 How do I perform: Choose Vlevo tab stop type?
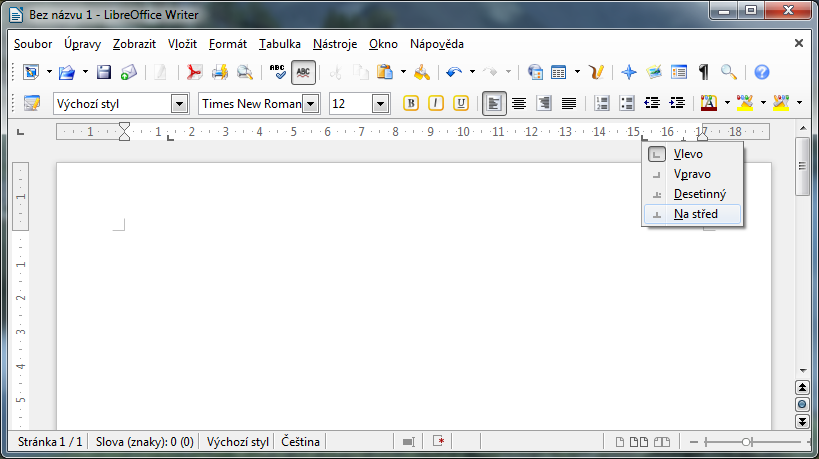pyautogui.click(x=692, y=154)
